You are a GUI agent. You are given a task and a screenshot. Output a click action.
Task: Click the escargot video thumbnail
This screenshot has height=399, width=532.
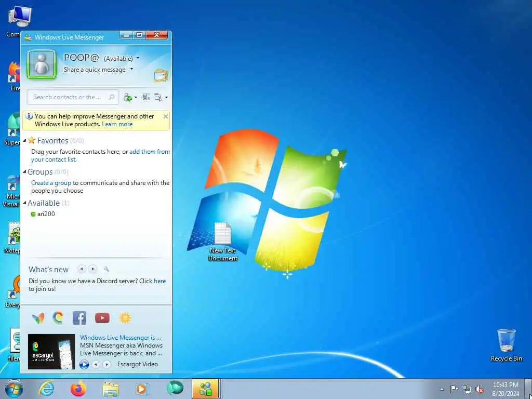click(x=51, y=352)
